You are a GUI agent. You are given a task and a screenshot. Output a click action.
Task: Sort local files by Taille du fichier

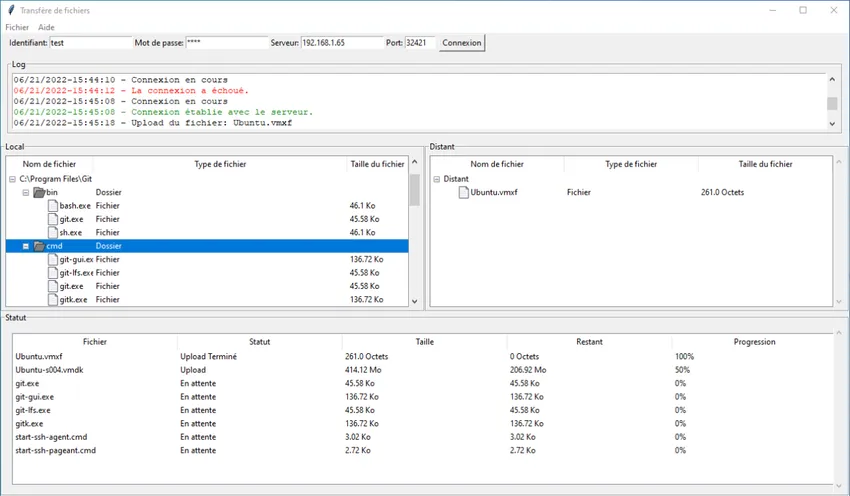[x=377, y=164]
